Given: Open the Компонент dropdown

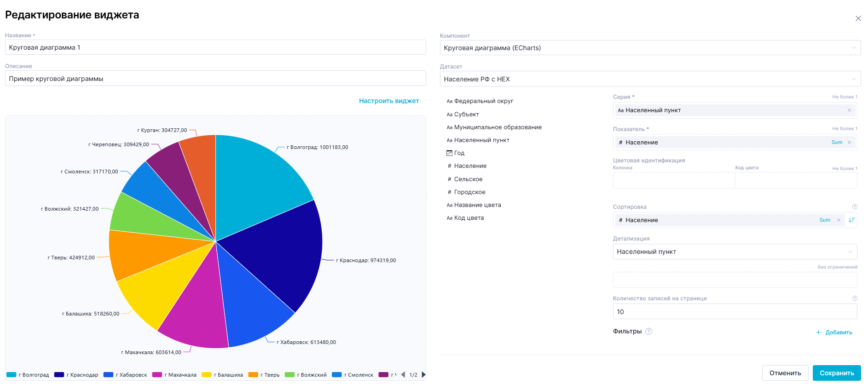Looking at the screenshot, I should (650, 48).
